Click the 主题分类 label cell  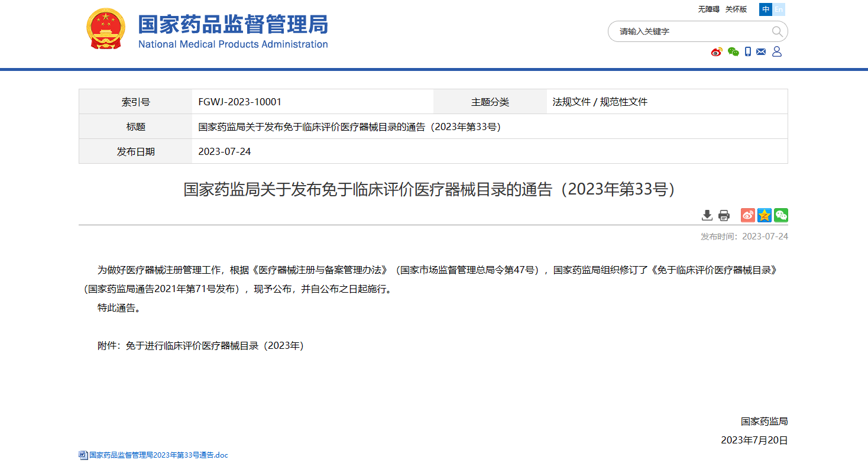(490, 102)
